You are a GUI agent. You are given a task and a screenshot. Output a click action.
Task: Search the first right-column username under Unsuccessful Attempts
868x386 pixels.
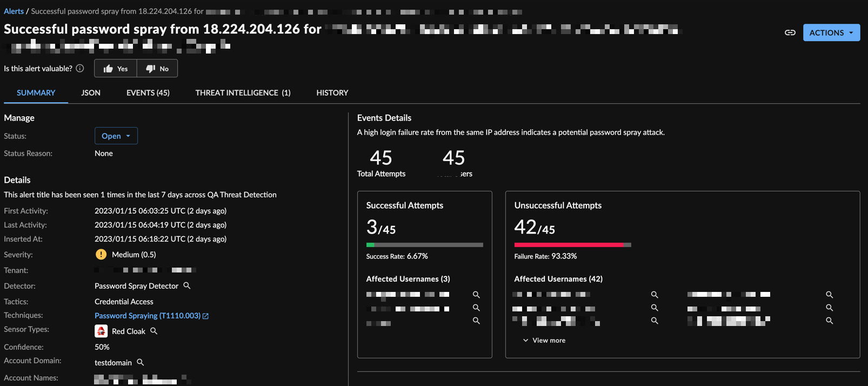click(x=830, y=295)
